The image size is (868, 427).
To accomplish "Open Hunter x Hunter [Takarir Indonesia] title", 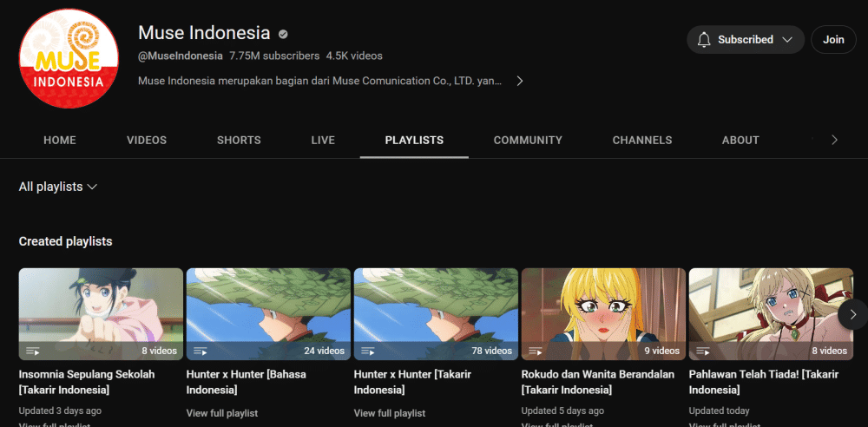I will [x=412, y=382].
